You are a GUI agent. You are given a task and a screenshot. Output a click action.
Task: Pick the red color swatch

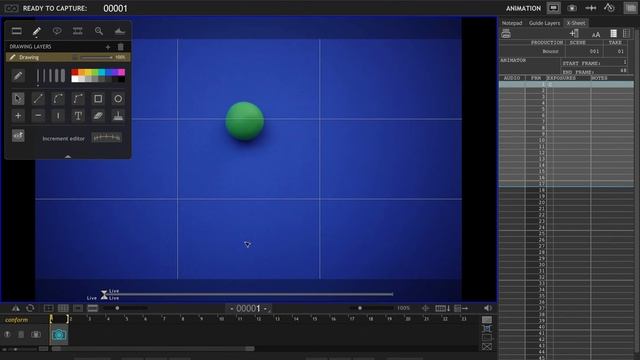pyautogui.click(x=75, y=72)
